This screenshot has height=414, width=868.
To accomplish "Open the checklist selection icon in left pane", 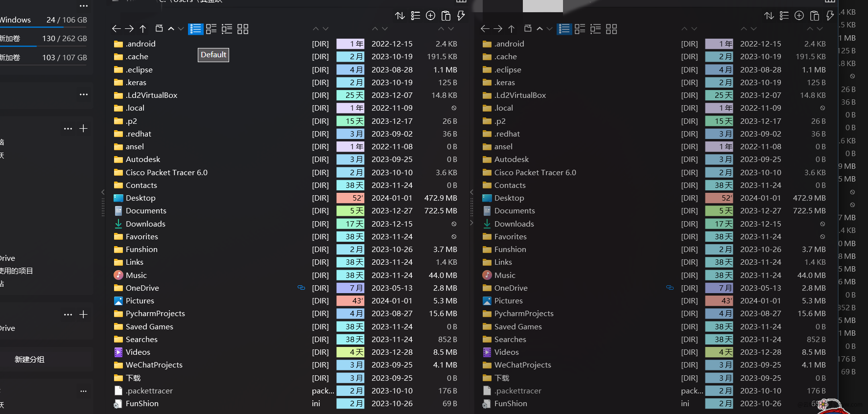I will 416,16.
